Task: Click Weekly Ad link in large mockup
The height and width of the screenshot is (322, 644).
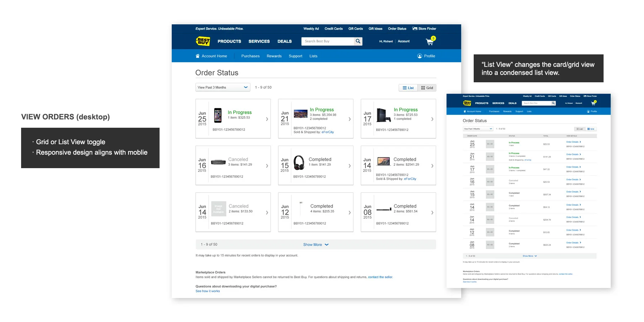Action: point(311,29)
